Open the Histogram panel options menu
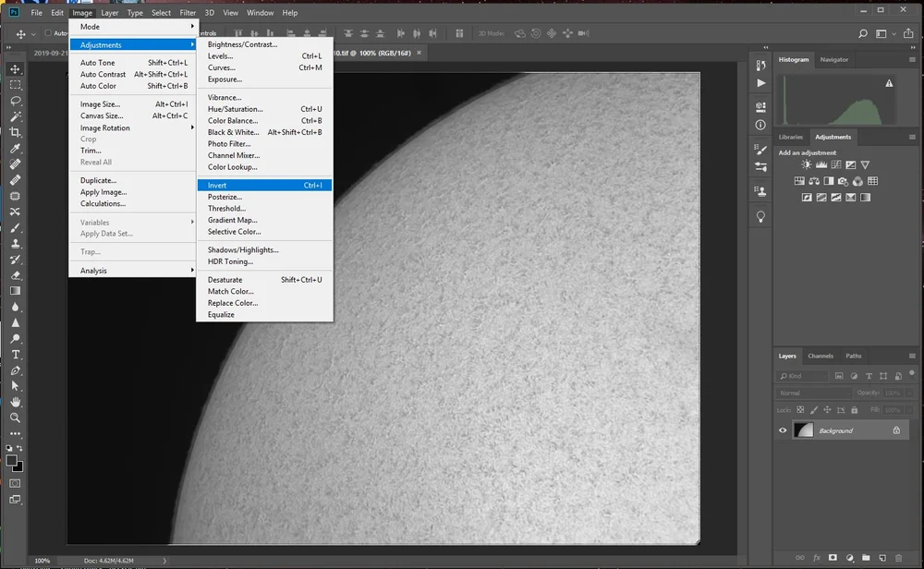Image resolution: width=924 pixels, height=569 pixels. (x=912, y=59)
